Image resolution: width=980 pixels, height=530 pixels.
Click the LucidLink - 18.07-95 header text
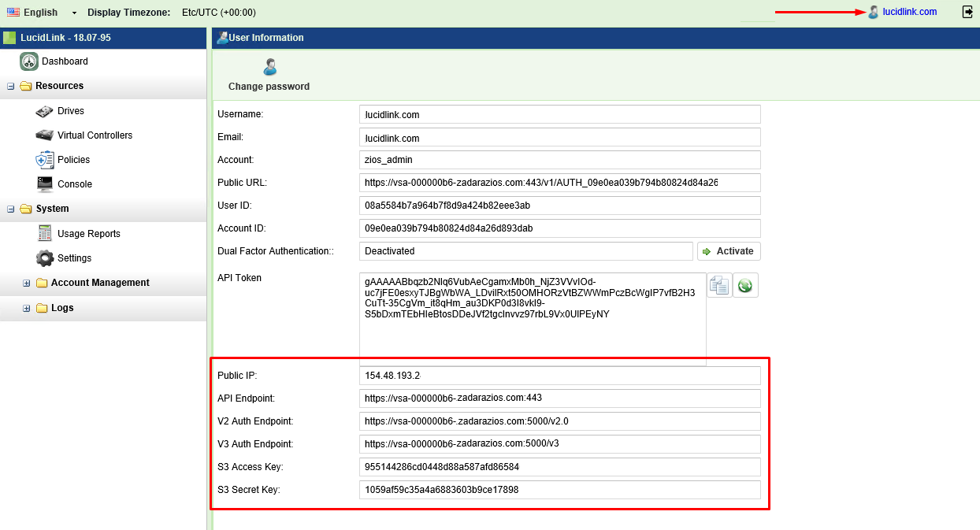click(x=65, y=37)
